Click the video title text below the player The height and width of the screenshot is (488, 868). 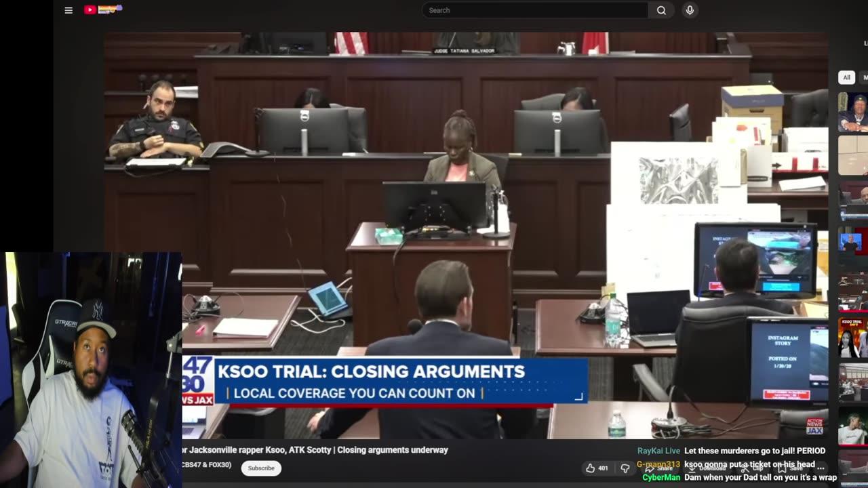pos(315,450)
